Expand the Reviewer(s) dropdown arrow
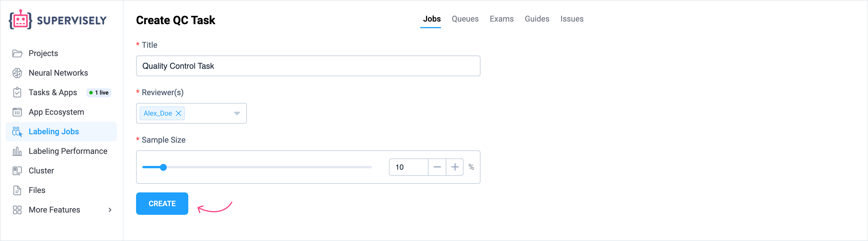 (x=237, y=113)
